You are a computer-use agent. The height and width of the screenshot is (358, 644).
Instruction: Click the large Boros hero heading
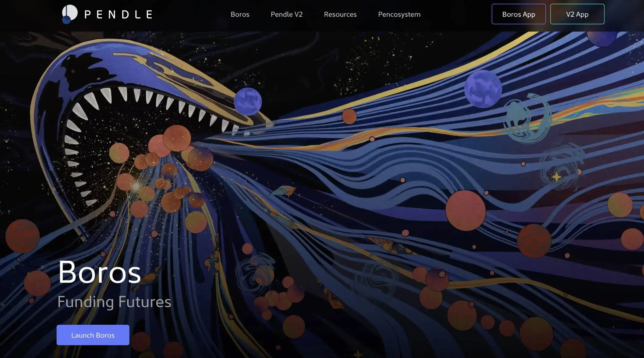[x=99, y=272]
